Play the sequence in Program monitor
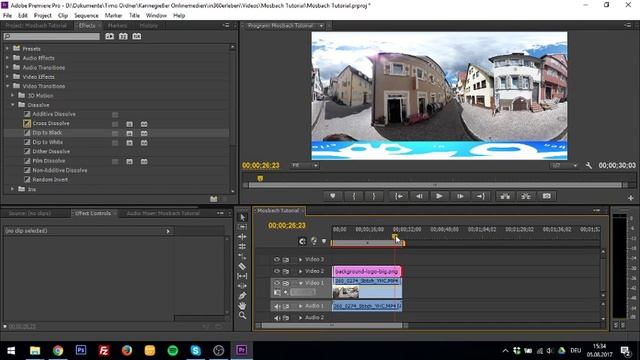Image resolution: width=640 pixels, height=360 pixels. [439, 196]
